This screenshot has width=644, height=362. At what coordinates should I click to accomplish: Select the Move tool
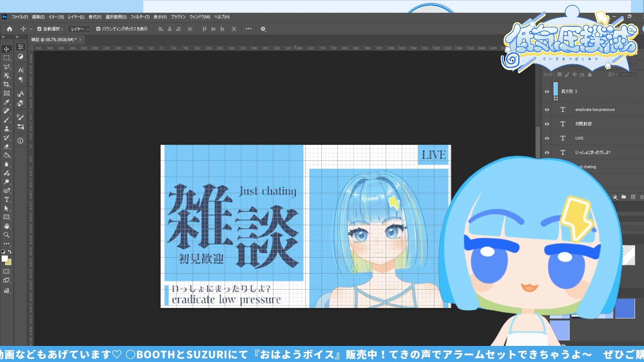click(x=7, y=49)
